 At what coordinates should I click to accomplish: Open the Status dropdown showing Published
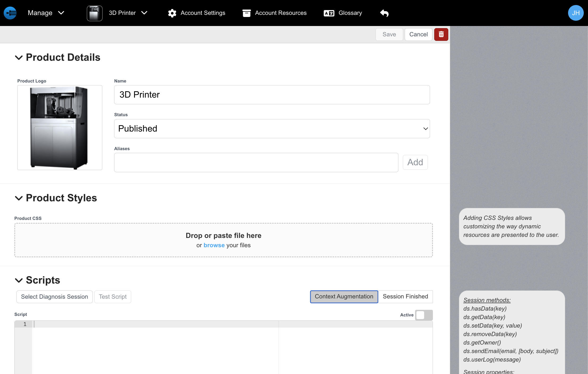tap(272, 129)
